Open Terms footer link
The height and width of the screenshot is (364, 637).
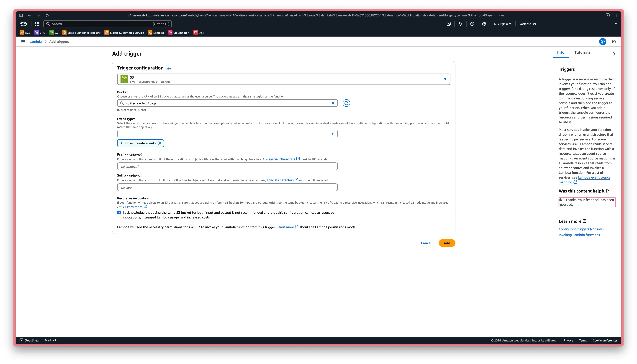tap(583, 341)
